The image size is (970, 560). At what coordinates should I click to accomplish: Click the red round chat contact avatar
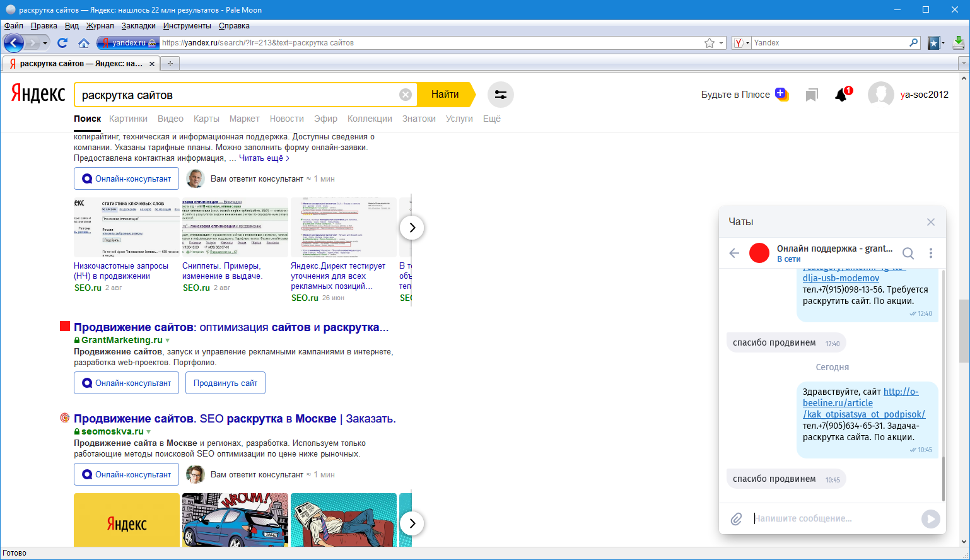pos(759,253)
